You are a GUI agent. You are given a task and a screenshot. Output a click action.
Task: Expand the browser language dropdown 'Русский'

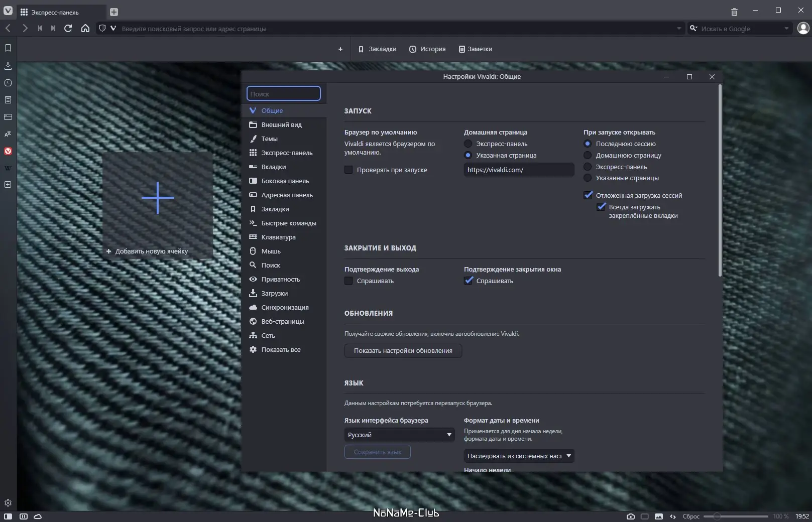[x=399, y=435]
